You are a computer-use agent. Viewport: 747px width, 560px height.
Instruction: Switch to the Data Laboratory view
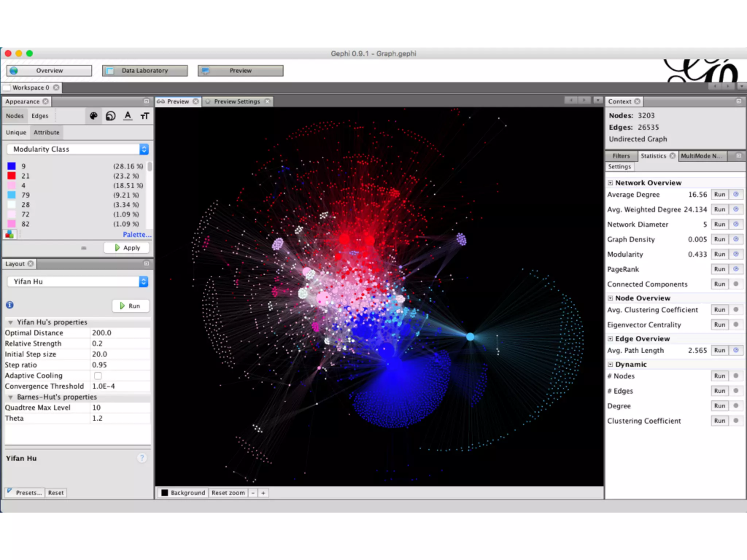(145, 71)
